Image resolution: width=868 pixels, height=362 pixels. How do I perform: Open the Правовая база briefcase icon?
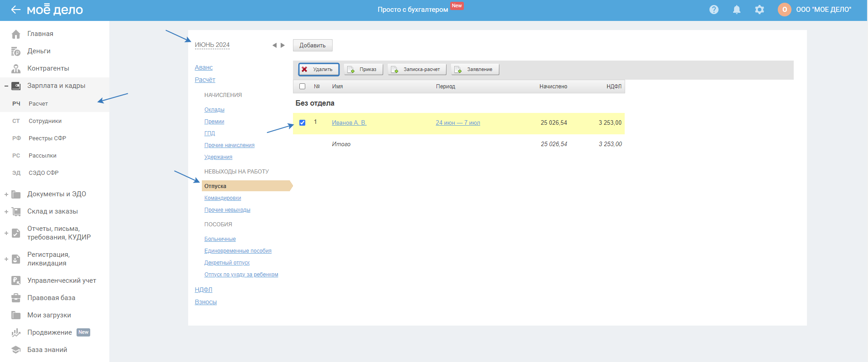[x=16, y=298]
